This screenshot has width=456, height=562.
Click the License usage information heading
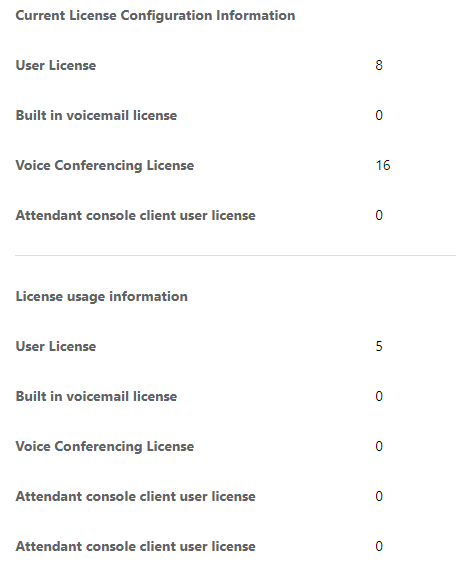tap(102, 297)
